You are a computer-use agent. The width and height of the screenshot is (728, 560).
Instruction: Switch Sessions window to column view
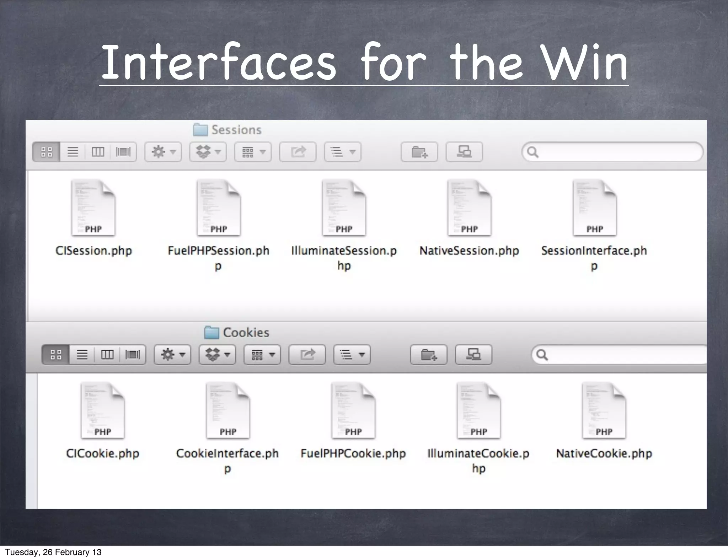point(98,152)
